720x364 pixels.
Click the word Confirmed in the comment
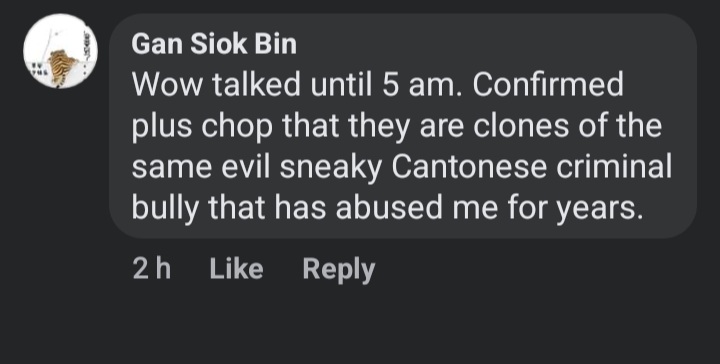pos(548,85)
